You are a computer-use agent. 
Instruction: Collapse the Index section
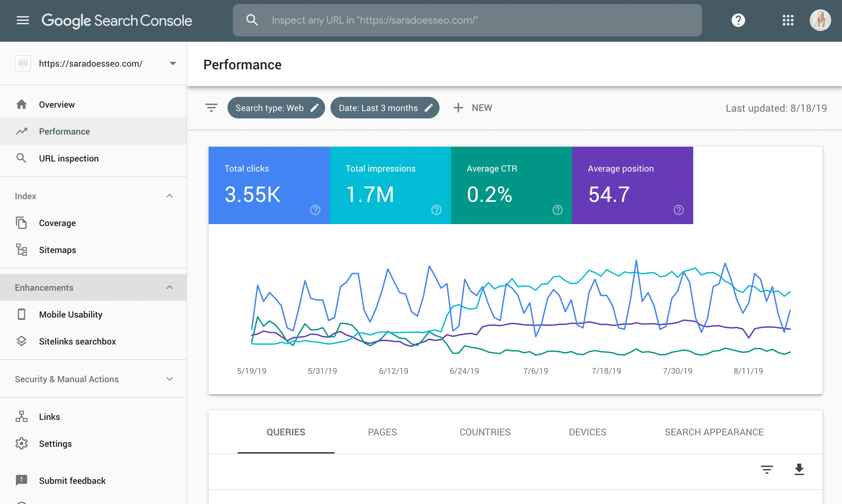coord(169,196)
